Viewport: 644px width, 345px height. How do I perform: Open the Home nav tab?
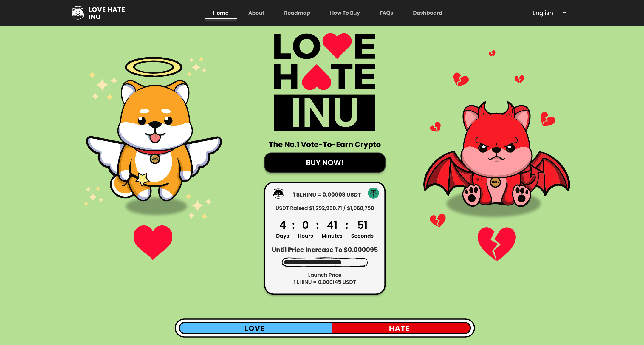[221, 13]
